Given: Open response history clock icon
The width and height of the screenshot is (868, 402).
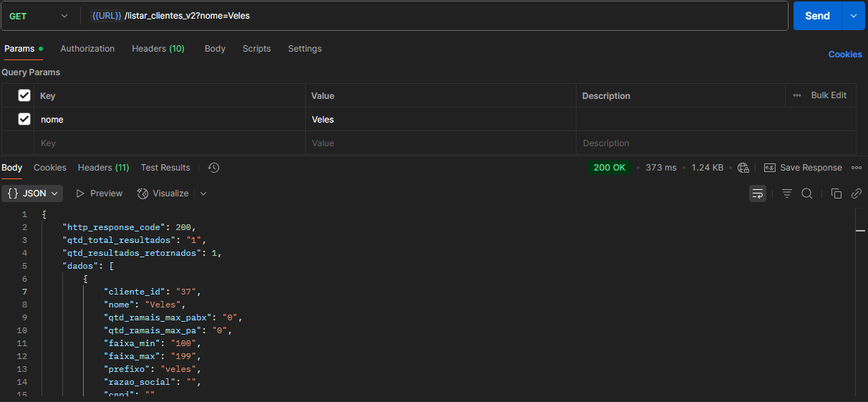Looking at the screenshot, I should [213, 168].
